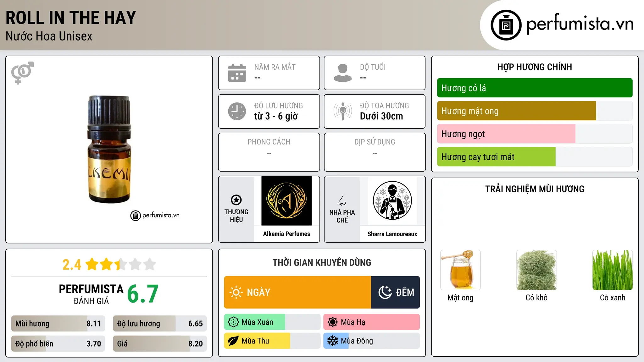Image resolution: width=644 pixels, height=362 pixels.
Task: Click the Hương ngọt accord bar
Action: 535,134
